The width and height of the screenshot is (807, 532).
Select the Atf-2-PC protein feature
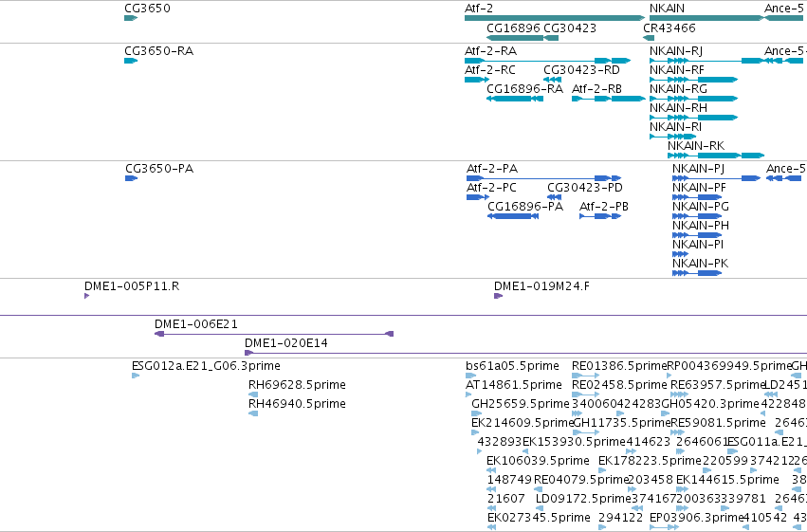pos(478,197)
